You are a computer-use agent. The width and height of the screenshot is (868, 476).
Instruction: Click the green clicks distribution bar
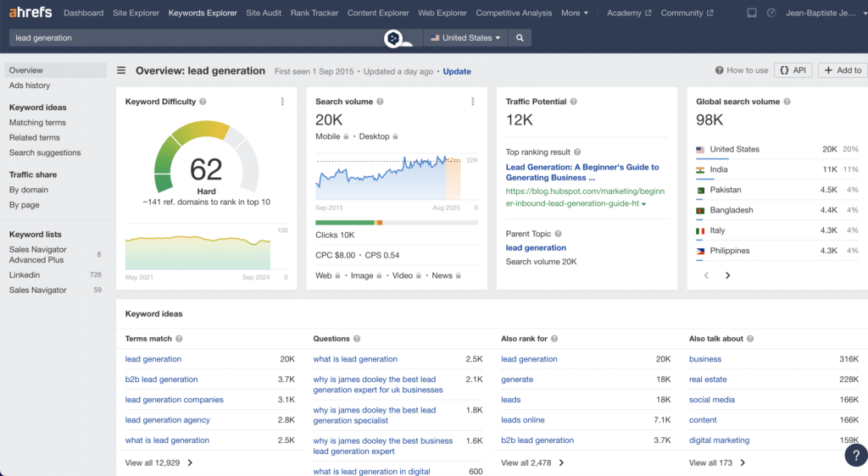pyautogui.click(x=345, y=222)
